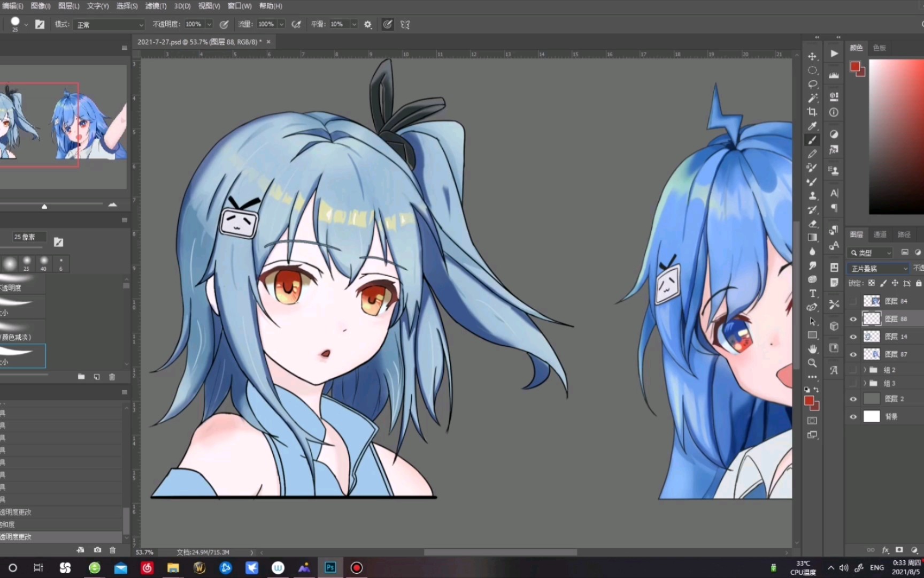The height and width of the screenshot is (578, 924).
Task: Select the Magic Wand tool
Action: click(812, 98)
